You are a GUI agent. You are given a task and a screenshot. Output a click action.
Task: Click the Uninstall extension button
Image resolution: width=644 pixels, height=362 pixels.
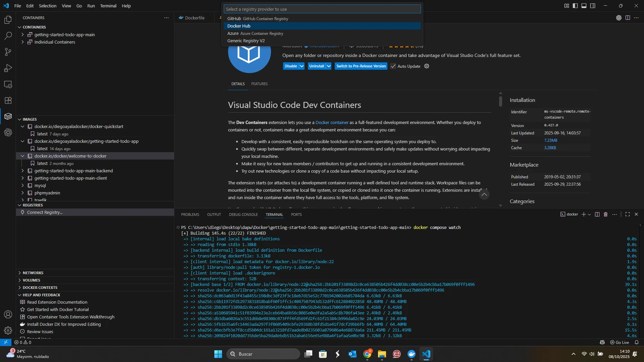tap(317, 66)
